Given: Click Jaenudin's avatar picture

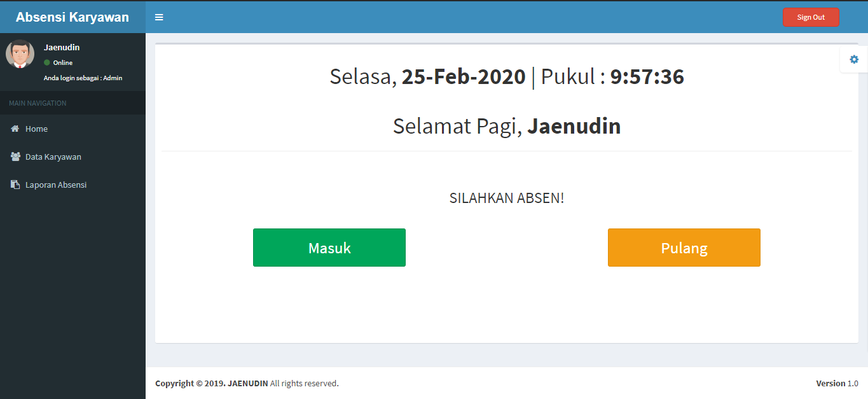Looking at the screenshot, I should click(20, 54).
